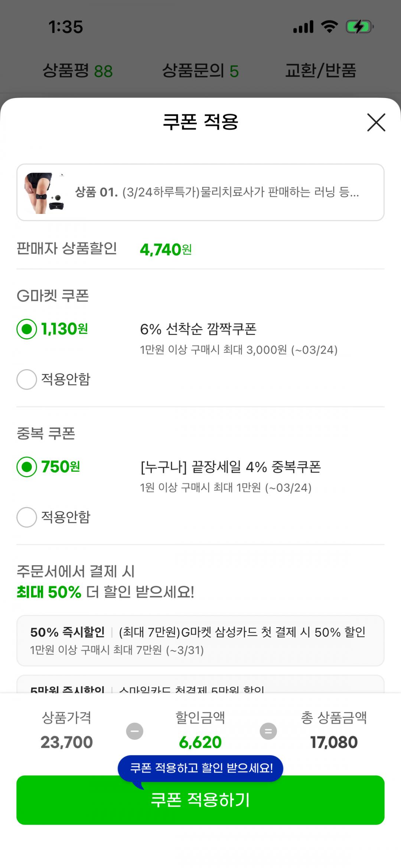Select 적용안함 under G마켓 쿠폰
The width and height of the screenshot is (401, 868).
[27, 379]
